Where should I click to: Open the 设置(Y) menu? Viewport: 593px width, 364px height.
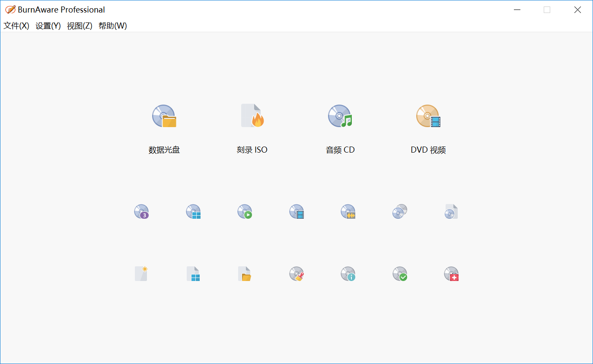click(x=48, y=26)
